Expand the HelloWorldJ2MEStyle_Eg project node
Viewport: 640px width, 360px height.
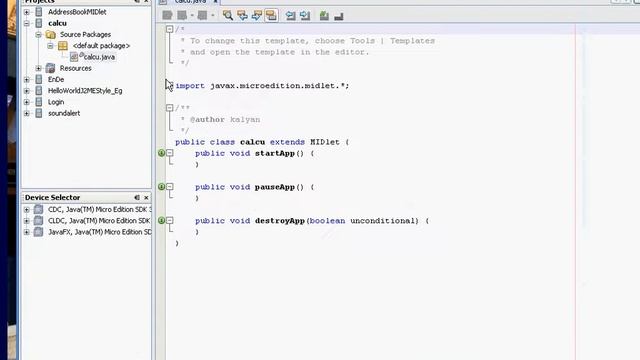(27, 91)
